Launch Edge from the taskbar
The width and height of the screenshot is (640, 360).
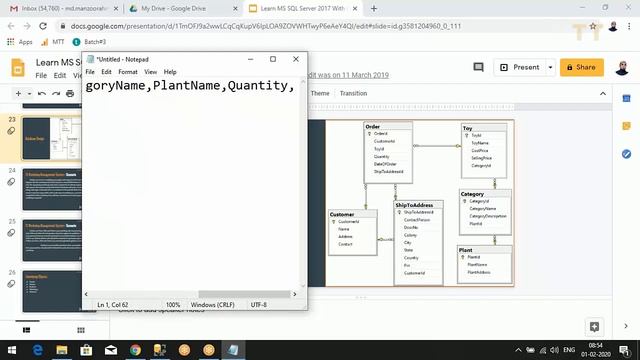(38, 350)
